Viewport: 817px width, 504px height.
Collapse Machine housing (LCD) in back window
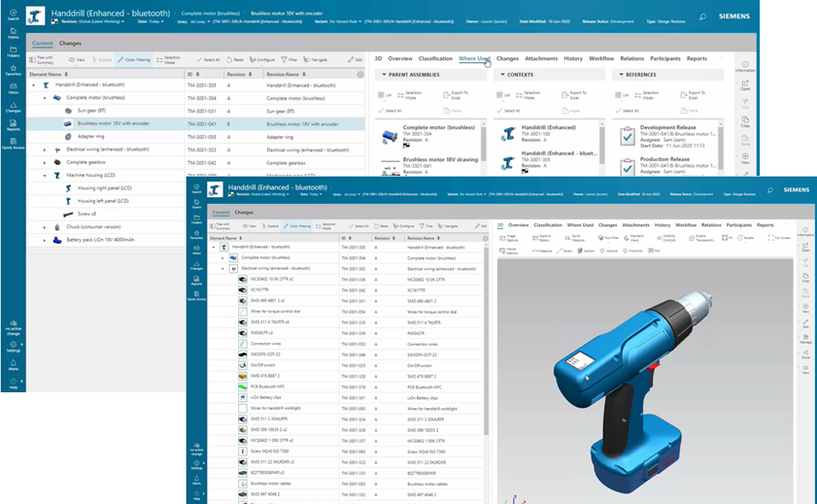45,176
